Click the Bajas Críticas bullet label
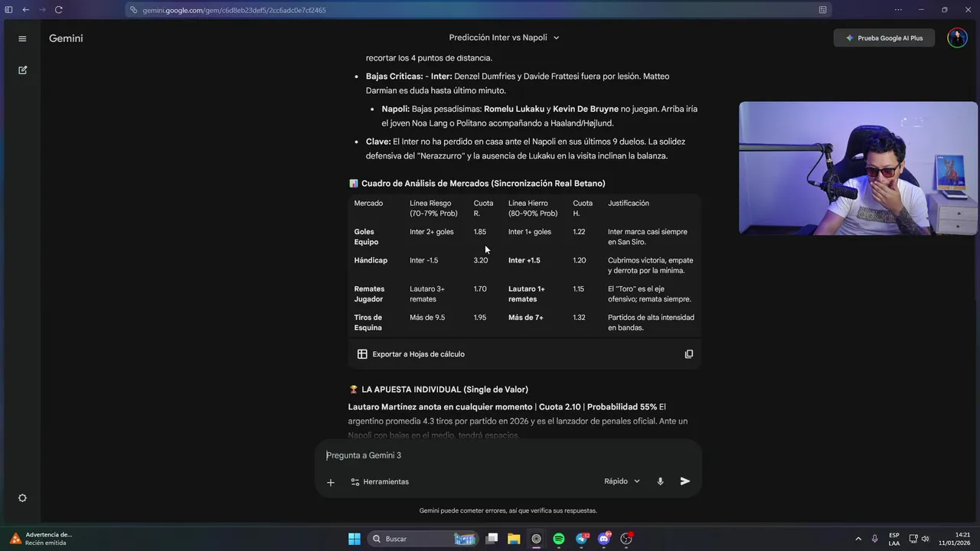The width and height of the screenshot is (980, 551). point(394,77)
